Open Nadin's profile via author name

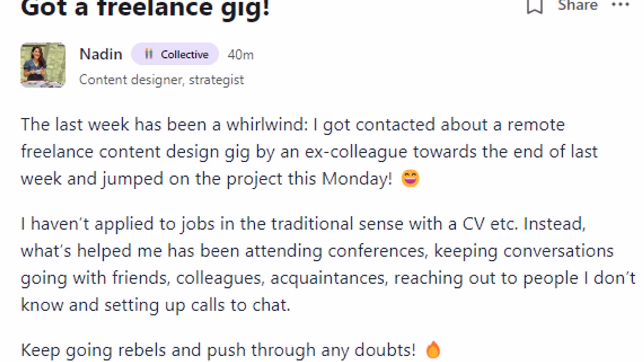tap(101, 54)
